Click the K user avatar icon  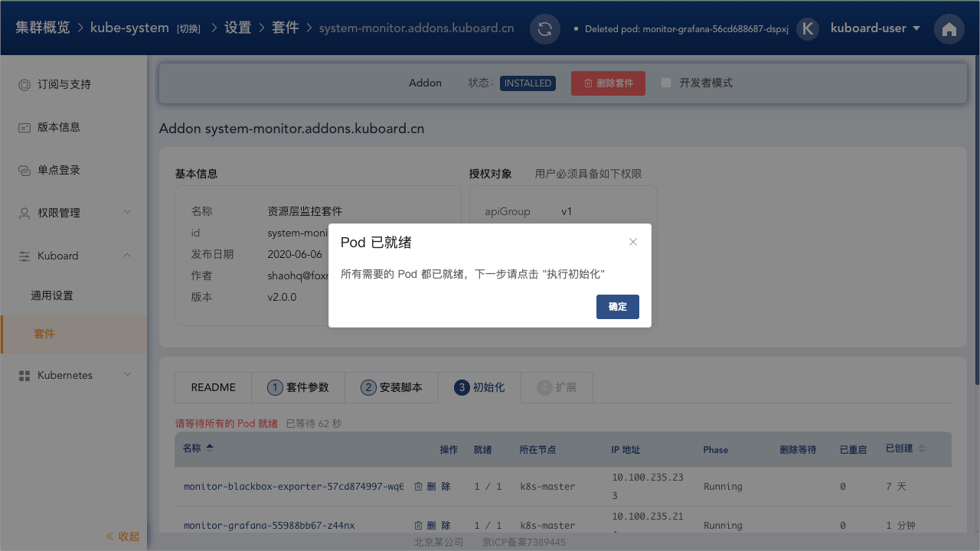coord(807,29)
